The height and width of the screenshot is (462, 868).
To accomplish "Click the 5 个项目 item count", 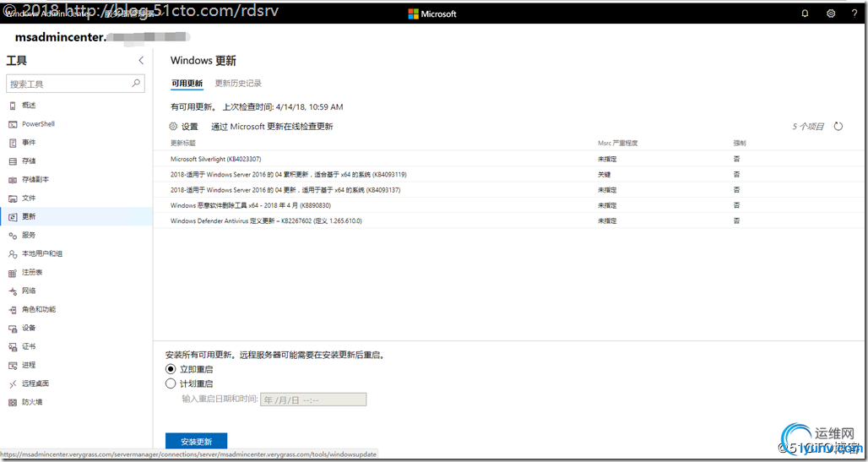I will tap(808, 127).
